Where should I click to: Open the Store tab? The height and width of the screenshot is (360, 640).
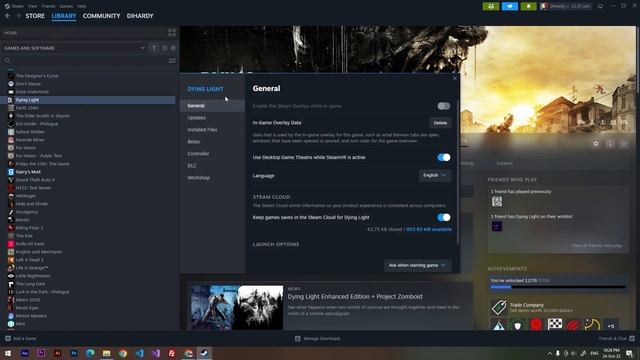[x=35, y=16]
